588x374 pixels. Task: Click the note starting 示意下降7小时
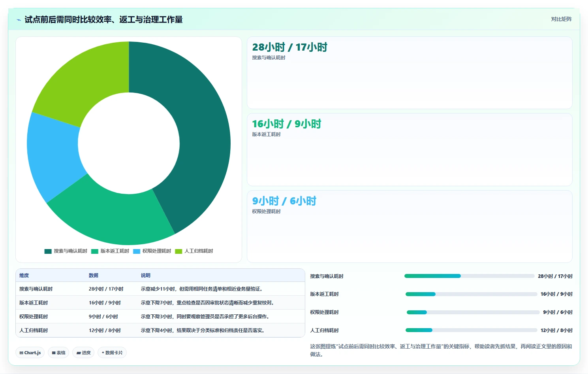pos(208,303)
